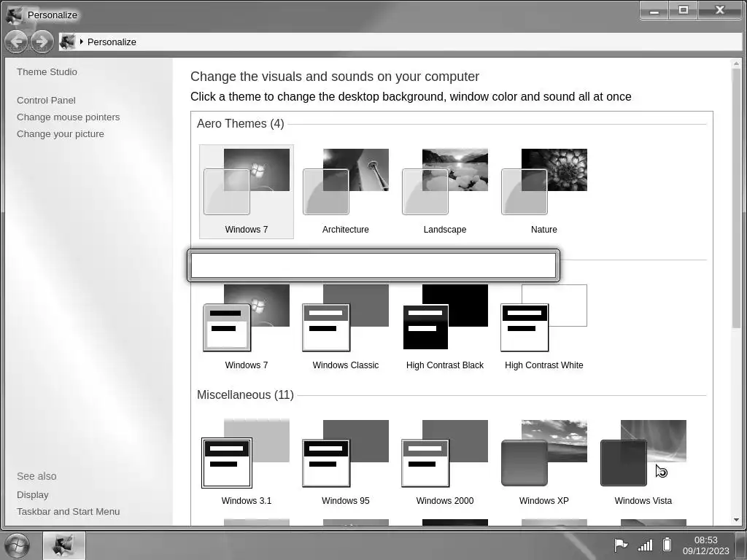The height and width of the screenshot is (560, 747).
Task: Open the network signal tray icon
Action: point(645,545)
